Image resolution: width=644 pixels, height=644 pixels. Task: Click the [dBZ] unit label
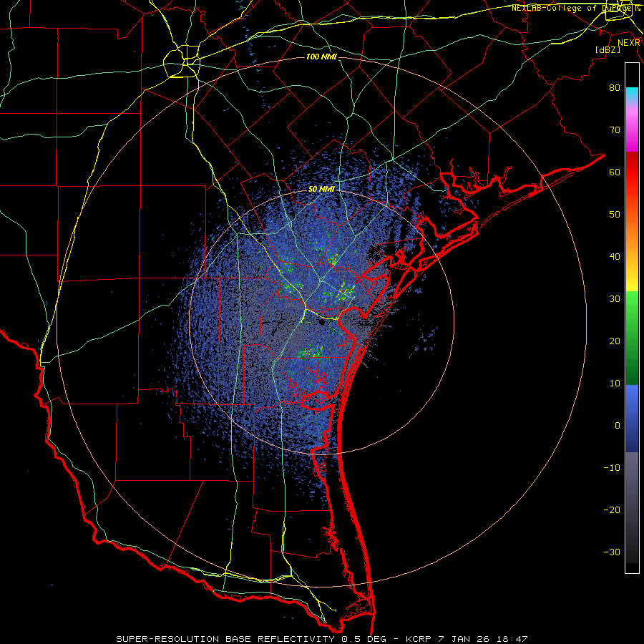[608, 49]
